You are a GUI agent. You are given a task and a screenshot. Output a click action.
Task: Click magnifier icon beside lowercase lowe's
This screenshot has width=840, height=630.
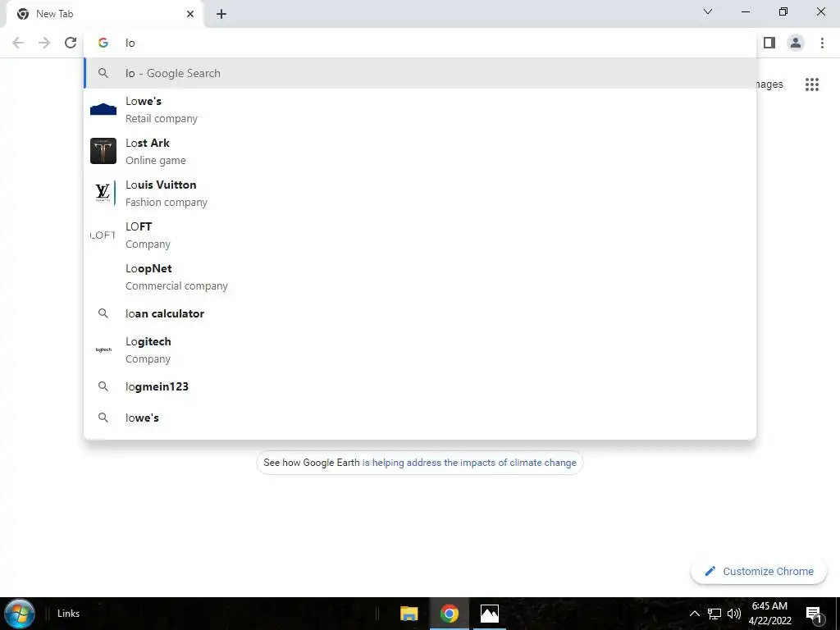[103, 418]
